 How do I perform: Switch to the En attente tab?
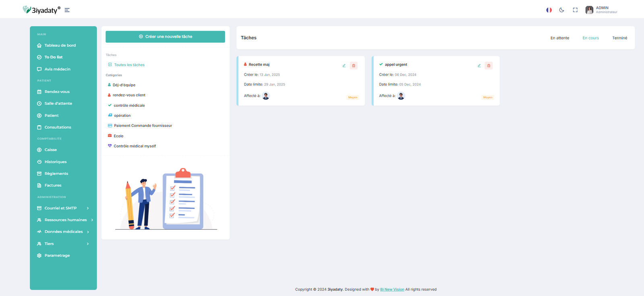559,38
